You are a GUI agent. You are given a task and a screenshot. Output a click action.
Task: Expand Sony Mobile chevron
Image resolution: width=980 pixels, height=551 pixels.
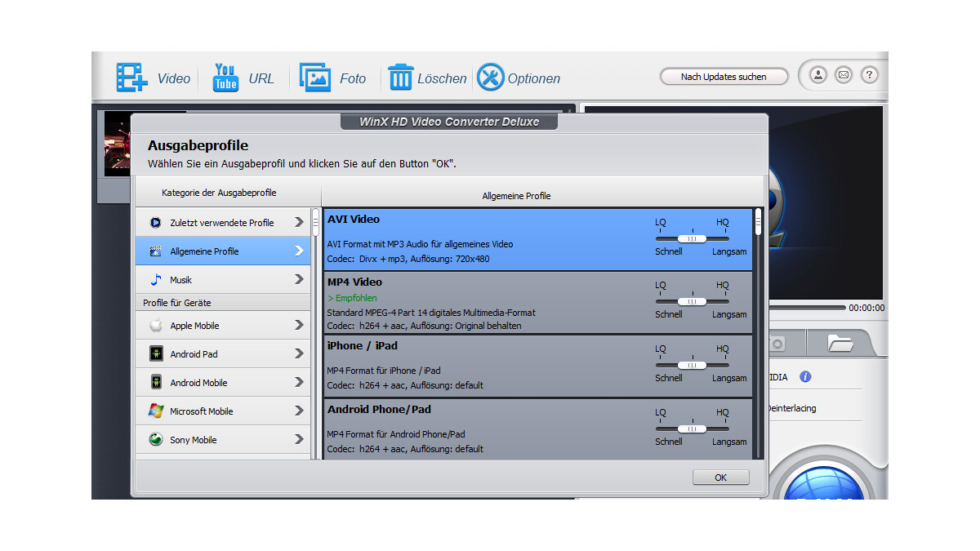coord(299,440)
